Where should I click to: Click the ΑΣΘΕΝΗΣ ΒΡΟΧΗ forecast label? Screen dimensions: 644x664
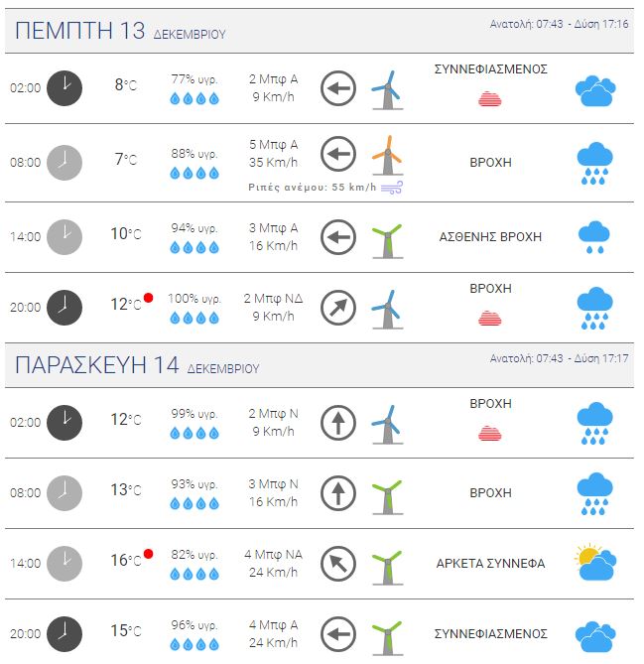(x=490, y=237)
